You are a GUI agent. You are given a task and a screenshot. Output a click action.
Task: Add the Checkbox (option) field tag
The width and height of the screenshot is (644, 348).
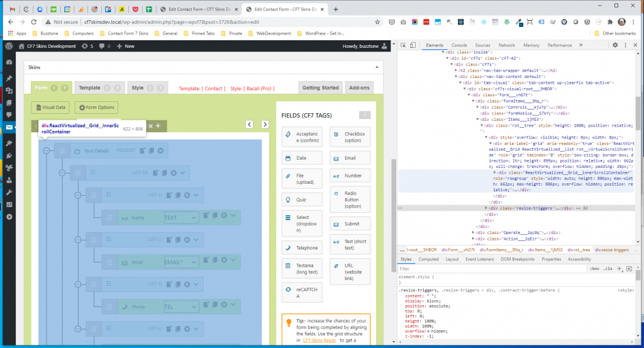349,137
